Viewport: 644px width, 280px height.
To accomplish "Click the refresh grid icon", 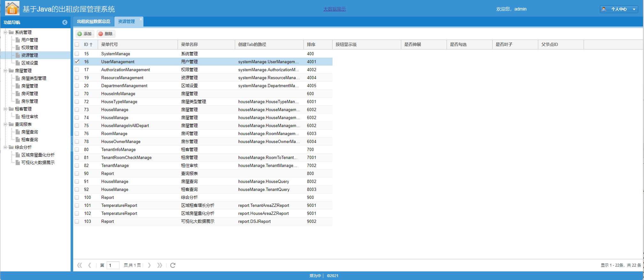I will 173,265.
